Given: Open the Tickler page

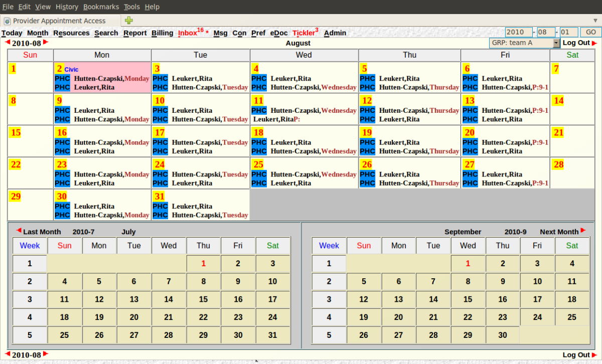Looking at the screenshot, I should click(303, 33).
